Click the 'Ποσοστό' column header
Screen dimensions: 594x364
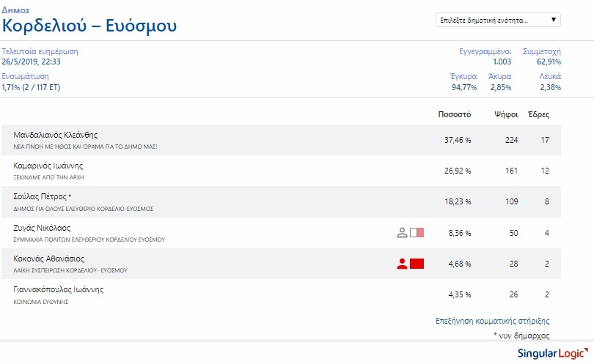[x=454, y=114]
